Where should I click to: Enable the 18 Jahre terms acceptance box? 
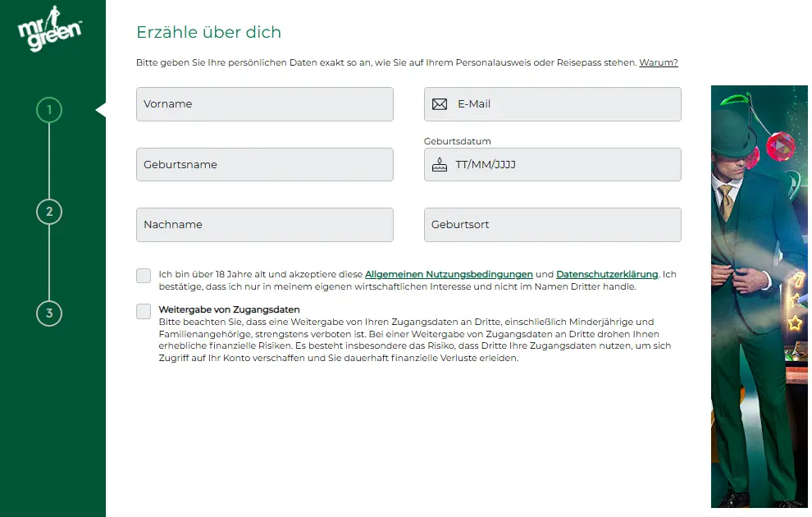[x=143, y=276]
